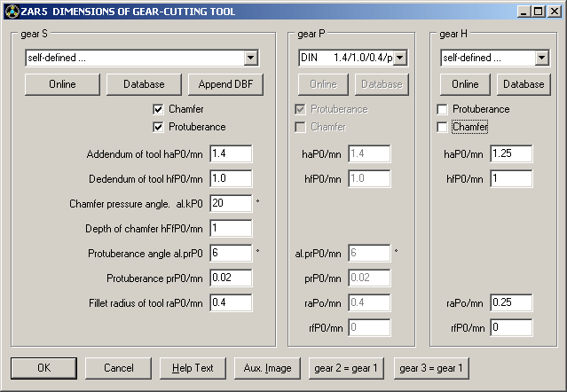This screenshot has height=392, width=567.
Task: Confirm the dialog with OK
Action: pyautogui.click(x=43, y=368)
